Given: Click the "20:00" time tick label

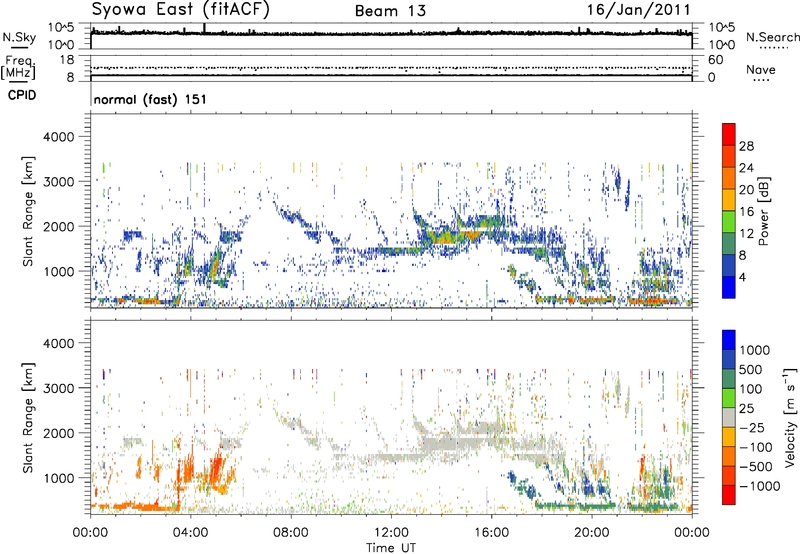Looking at the screenshot, I should coord(592,533).
